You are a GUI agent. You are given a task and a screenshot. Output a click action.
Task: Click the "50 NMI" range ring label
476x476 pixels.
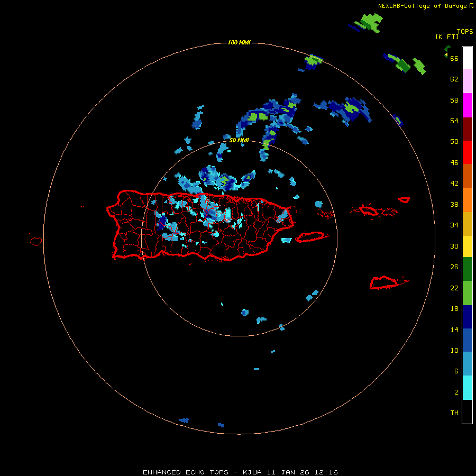239,140
